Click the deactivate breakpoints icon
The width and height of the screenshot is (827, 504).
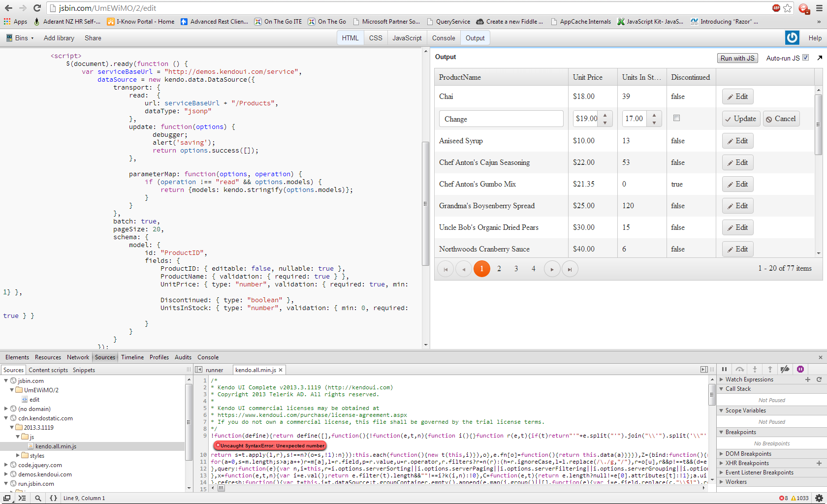(785, 369)
